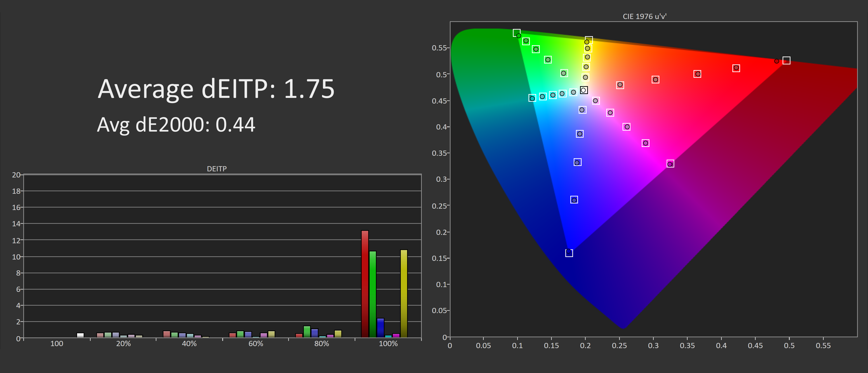Viewport: 868px width, 373px height.
Task: Select the green primary target square on CIE chart
Action: pyautogui.click(x=517, y=33)
